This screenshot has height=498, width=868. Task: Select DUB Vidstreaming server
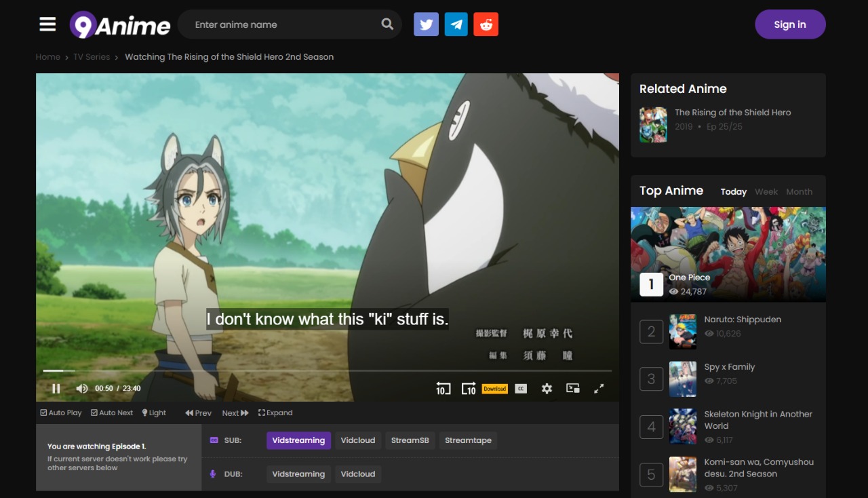pyautogui.click(x=298, y=474)
